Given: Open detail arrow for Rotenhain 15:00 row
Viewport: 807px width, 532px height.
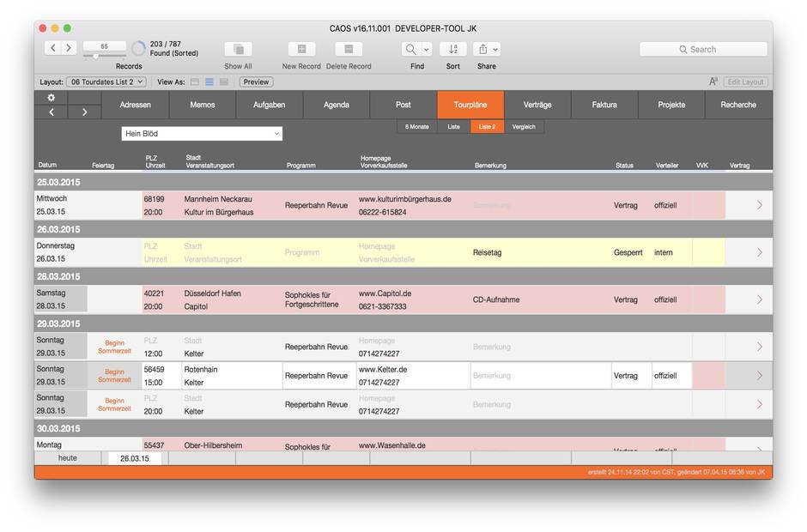Looking at the screenshot, I should 760,376.
